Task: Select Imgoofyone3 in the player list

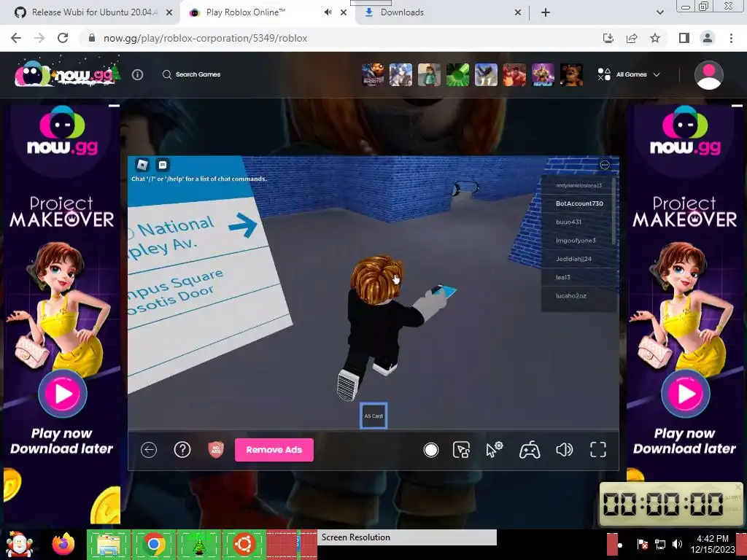Action: [x=578, y=241]
